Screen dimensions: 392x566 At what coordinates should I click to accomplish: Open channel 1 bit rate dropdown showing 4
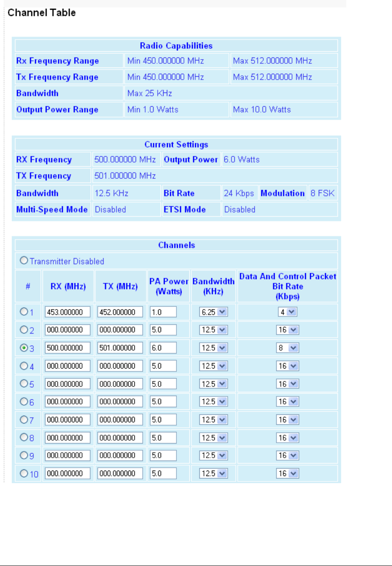(x=288, y=312)
